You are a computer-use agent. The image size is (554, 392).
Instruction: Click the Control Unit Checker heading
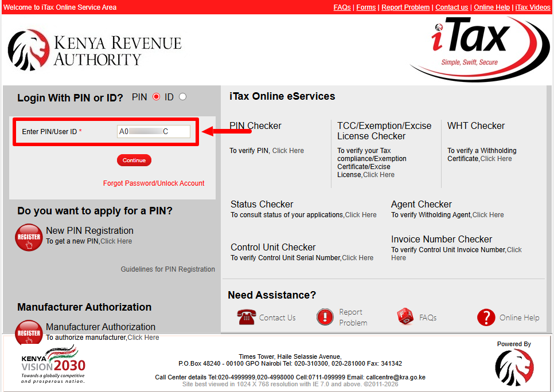[x=273, y=247]
